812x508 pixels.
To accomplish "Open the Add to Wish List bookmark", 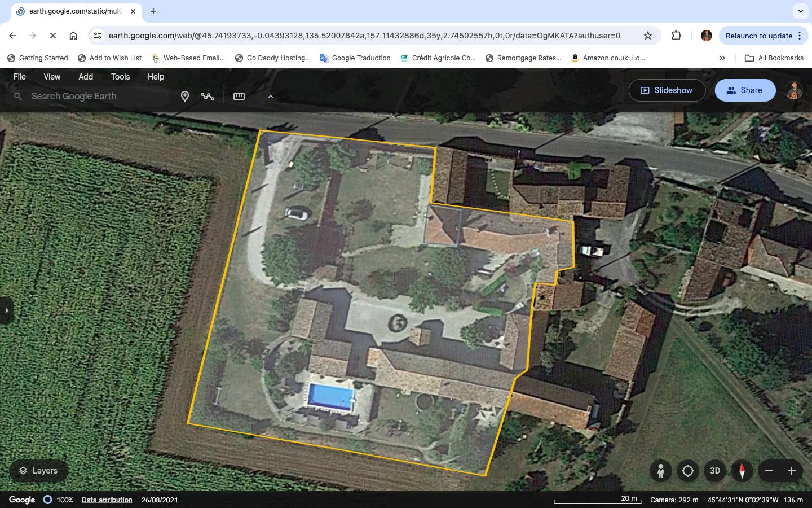I will tap(109, 58).
